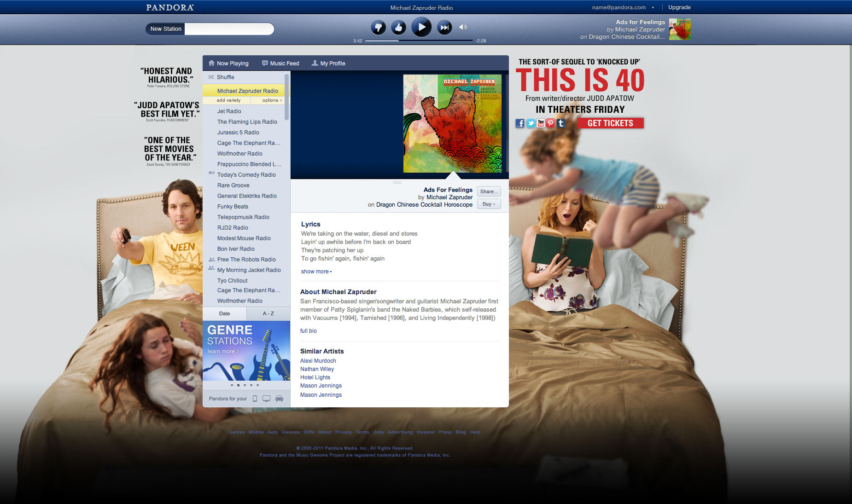Viewport: 852px width, 504px height.
Task: Click the Facebook icon in the ad
Action: pyautogui.click(x=520, y=123)
